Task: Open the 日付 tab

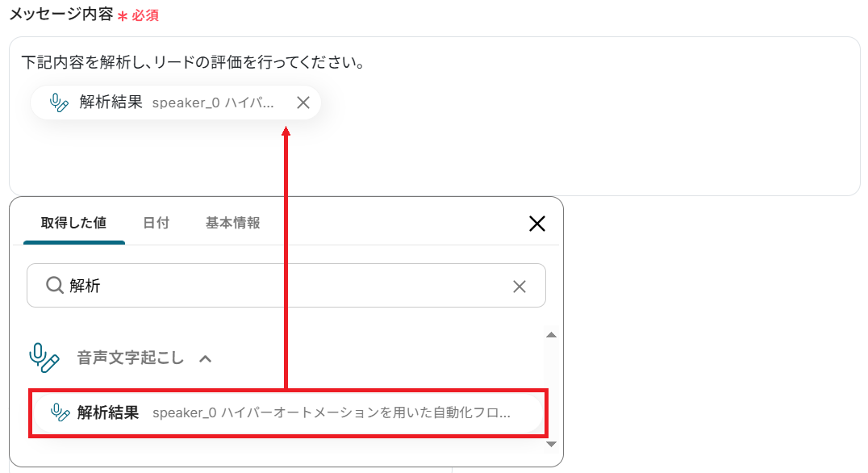Action: tap(156, 223)
